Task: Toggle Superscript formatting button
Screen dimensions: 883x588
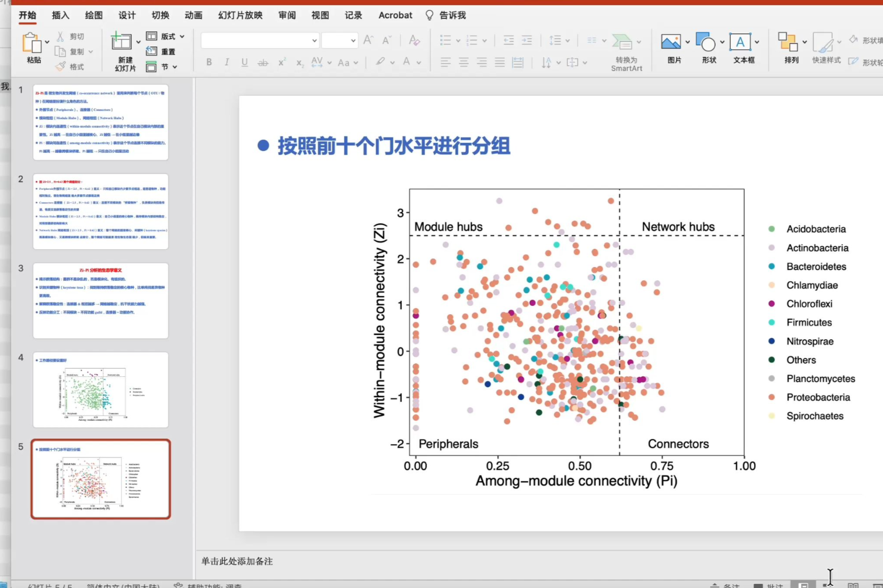Action: [x=282, y=62]
